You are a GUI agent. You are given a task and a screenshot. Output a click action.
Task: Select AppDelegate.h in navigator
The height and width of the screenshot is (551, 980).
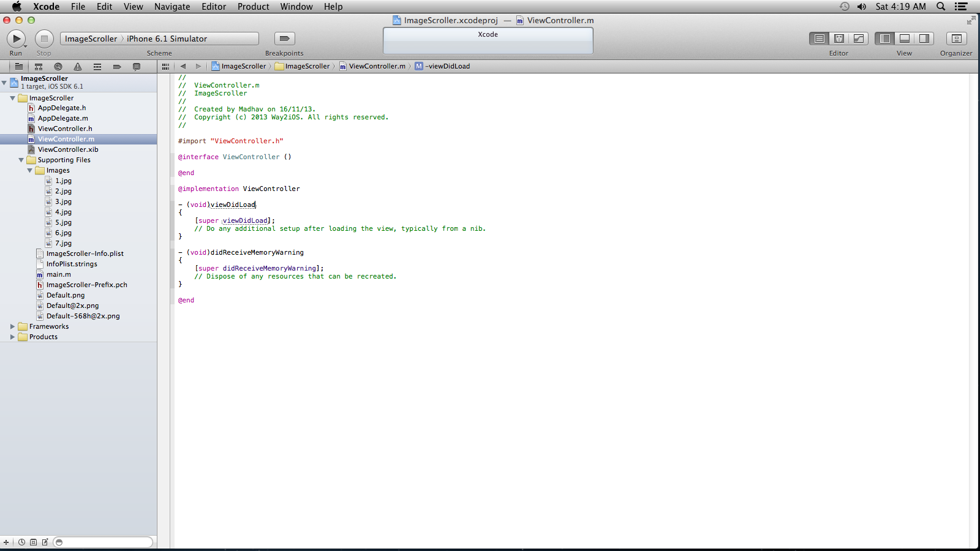(62, 108)
